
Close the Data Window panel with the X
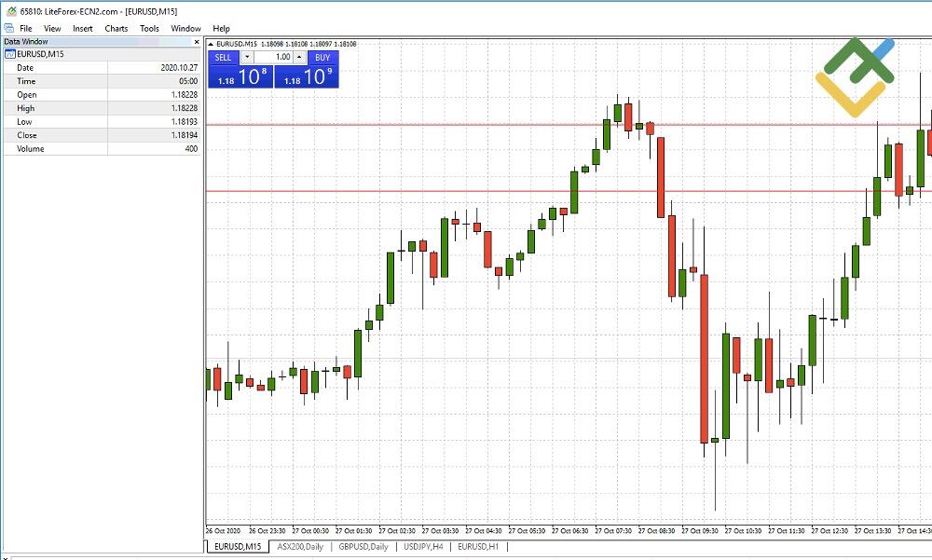coord(197,41)
